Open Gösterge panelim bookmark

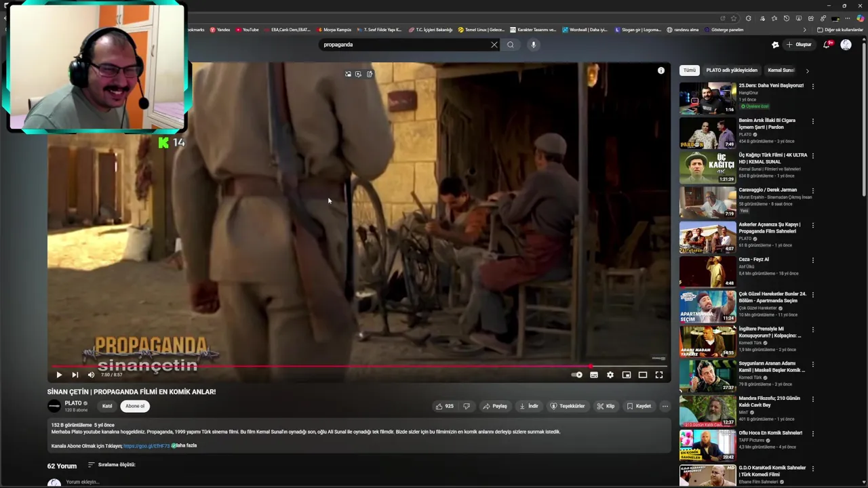[724, 30]
